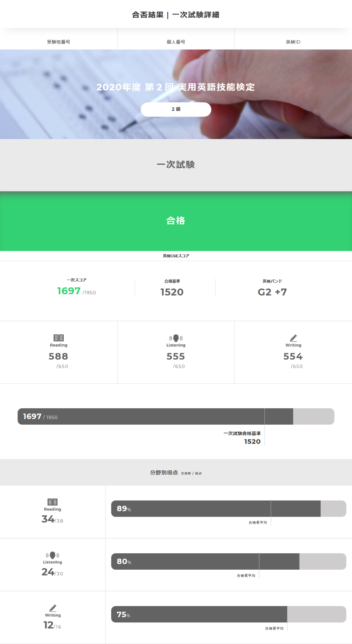The image size is (352, 644).
Task: Click the Reading book icon above 588
Action: [58, 338]
